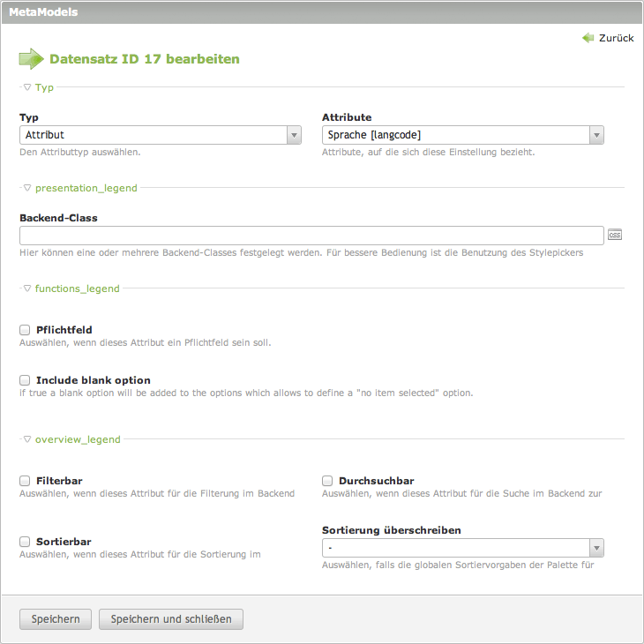Viewport: 644px width, 644px height.
Task: Open the CSS stylepicker icon
Action: pos(615,235)
